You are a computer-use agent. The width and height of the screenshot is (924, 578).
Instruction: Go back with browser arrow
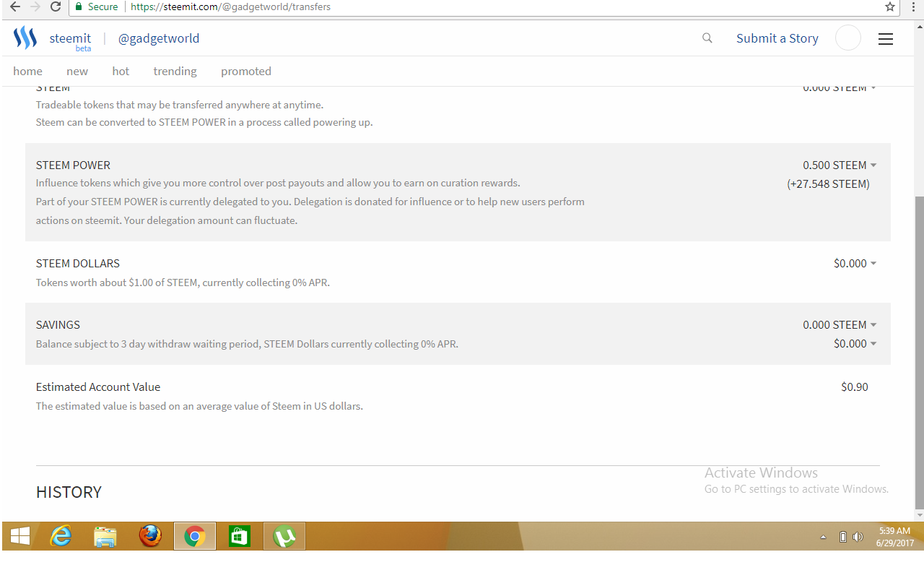point(14,7)
